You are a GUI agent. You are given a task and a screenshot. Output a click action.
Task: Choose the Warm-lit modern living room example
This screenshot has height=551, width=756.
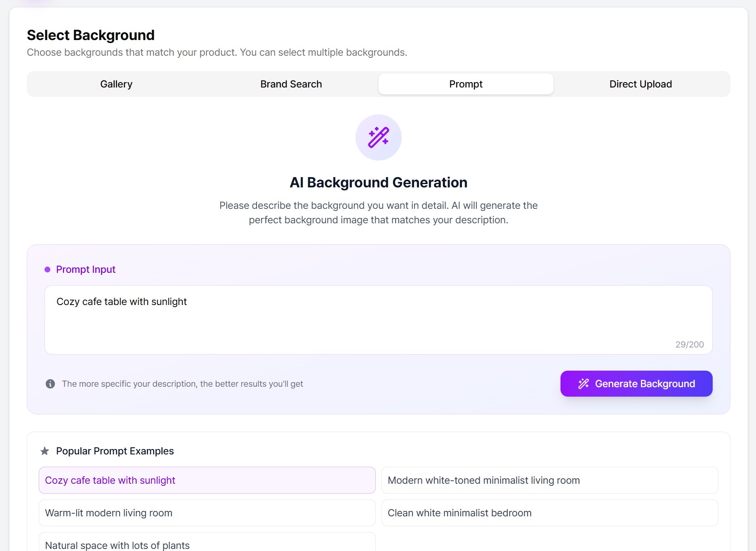point(207,513)
